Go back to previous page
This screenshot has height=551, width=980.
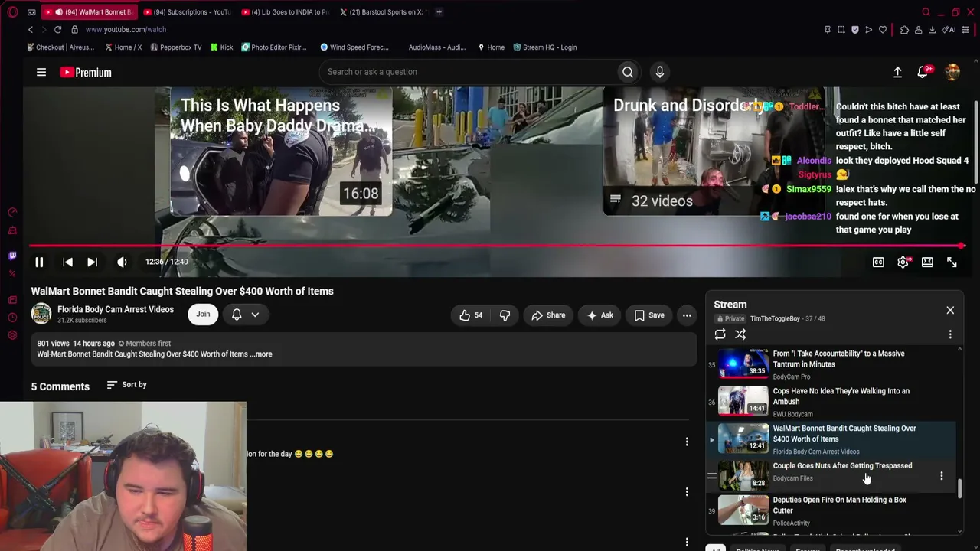31,29
